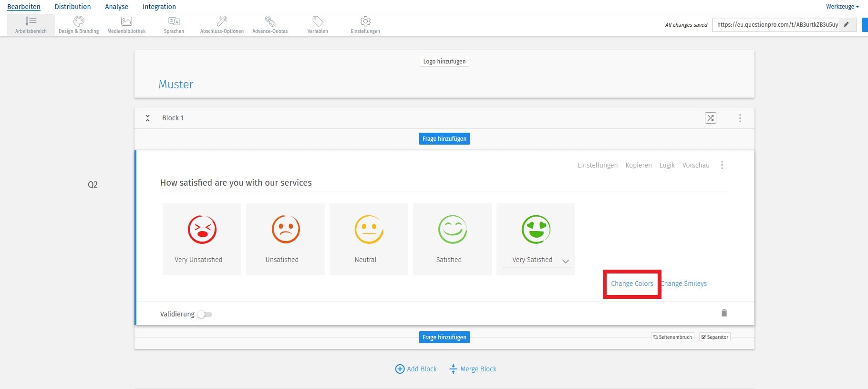Delete the question with the trash icon
This screenshot has height=389, width=868.
coord(724,313)
